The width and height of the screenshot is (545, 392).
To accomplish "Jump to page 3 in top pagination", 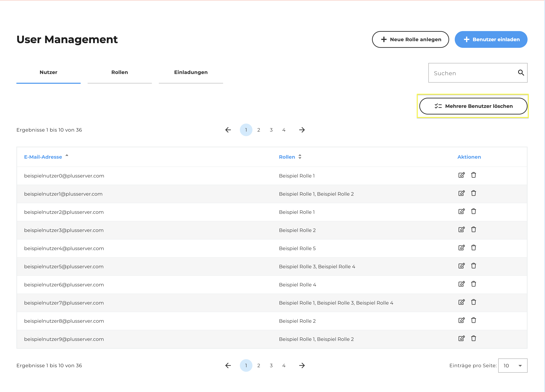I will [x=271, y=130].
